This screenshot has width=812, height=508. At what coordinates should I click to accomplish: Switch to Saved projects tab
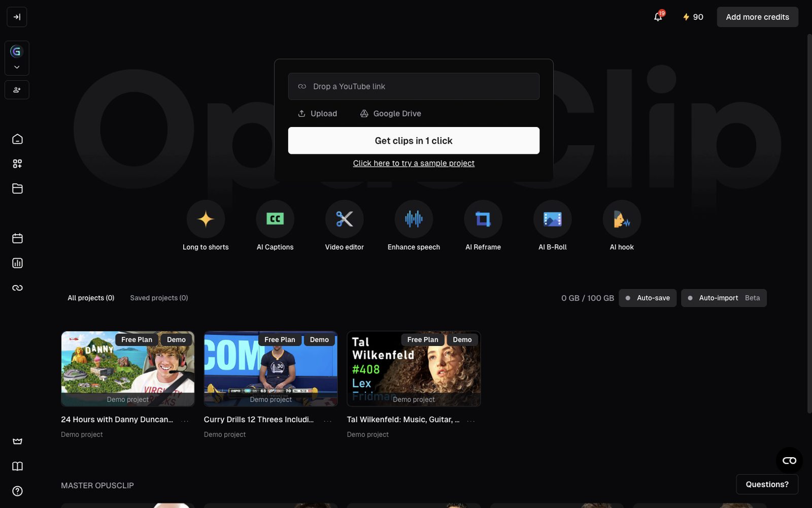(x=159, y=298)
